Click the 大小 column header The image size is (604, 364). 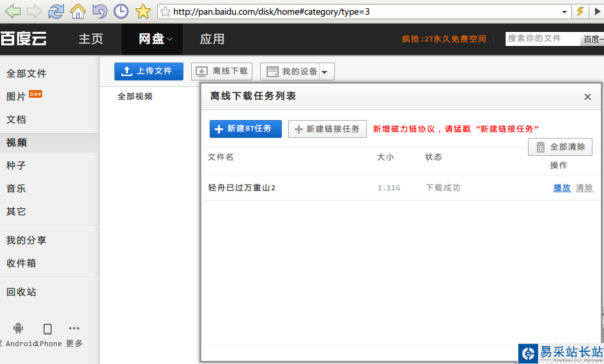point(385,157)
